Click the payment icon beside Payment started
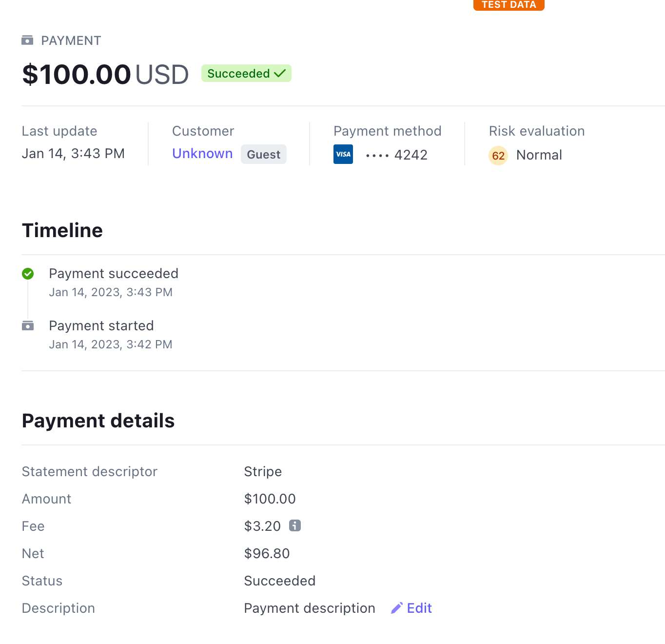This screenshot has height=644, width=665. tap(28, 326)
